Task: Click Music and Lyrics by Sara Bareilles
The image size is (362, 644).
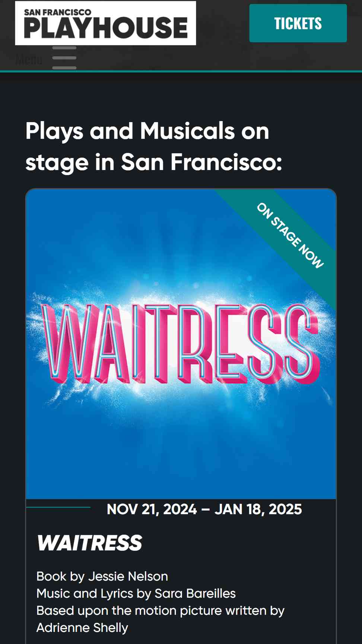Action: coord(136,594)
